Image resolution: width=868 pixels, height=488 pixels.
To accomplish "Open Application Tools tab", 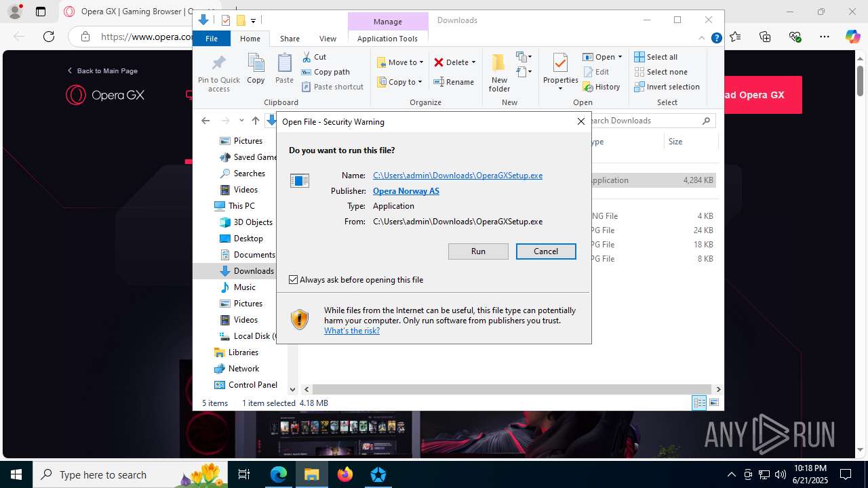I will 387,39.
